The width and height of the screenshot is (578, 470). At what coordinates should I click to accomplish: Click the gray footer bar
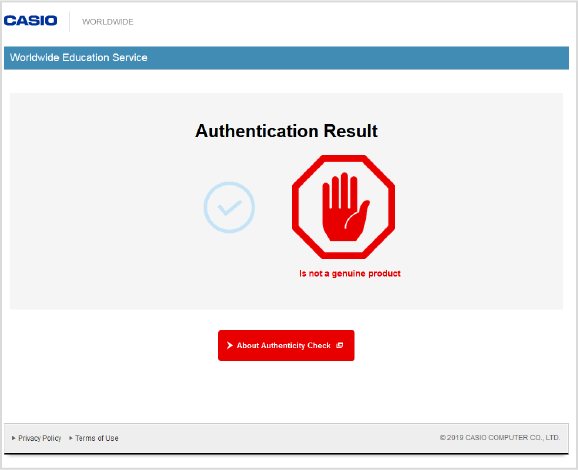pyautogui.click(x=286, y=438)
